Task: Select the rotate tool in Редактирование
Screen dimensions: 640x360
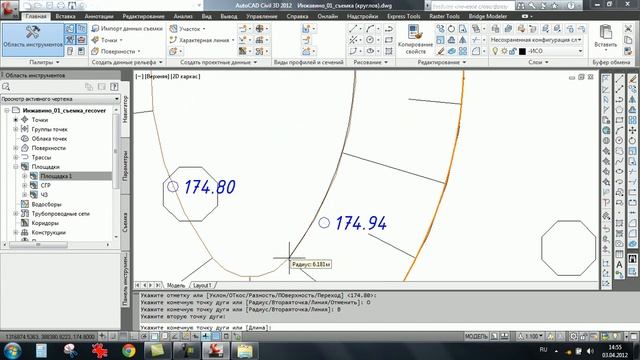Action: pyautogui.click(x=451, y=29)
